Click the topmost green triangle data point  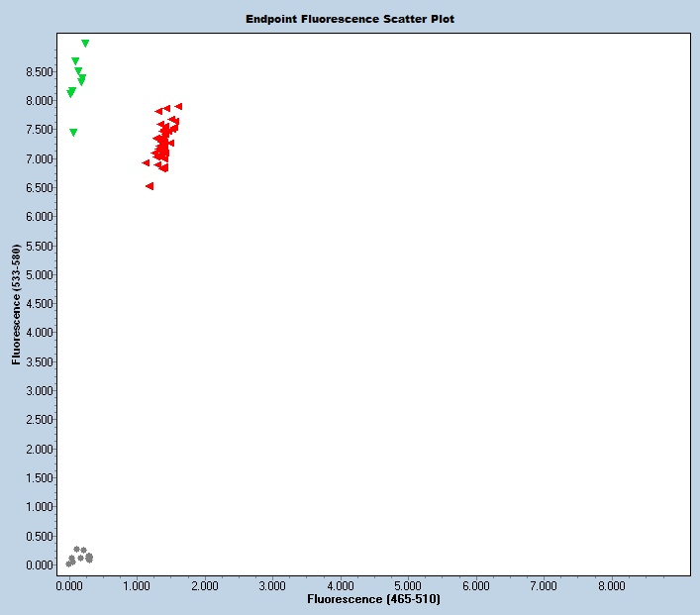[x=85, y=44]
